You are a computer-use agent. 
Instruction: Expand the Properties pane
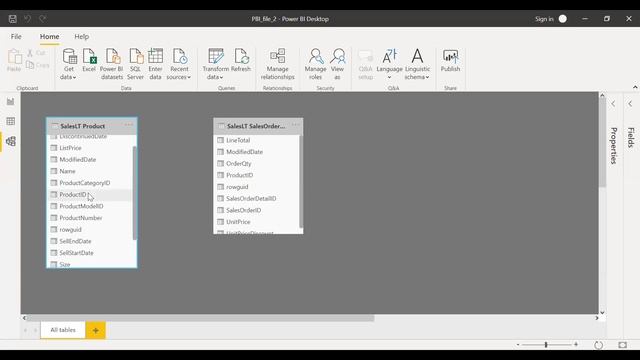point(613,104)
